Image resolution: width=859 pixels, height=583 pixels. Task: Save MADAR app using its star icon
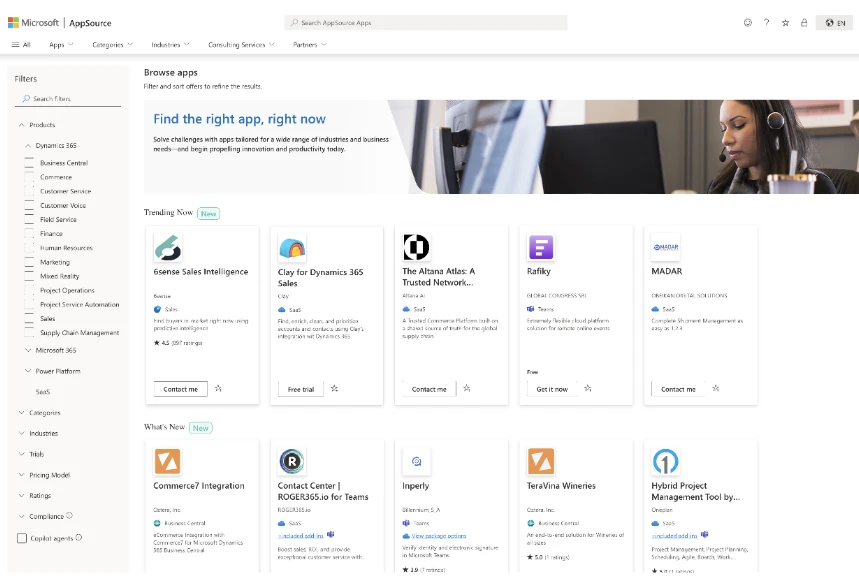pos(716,389)
